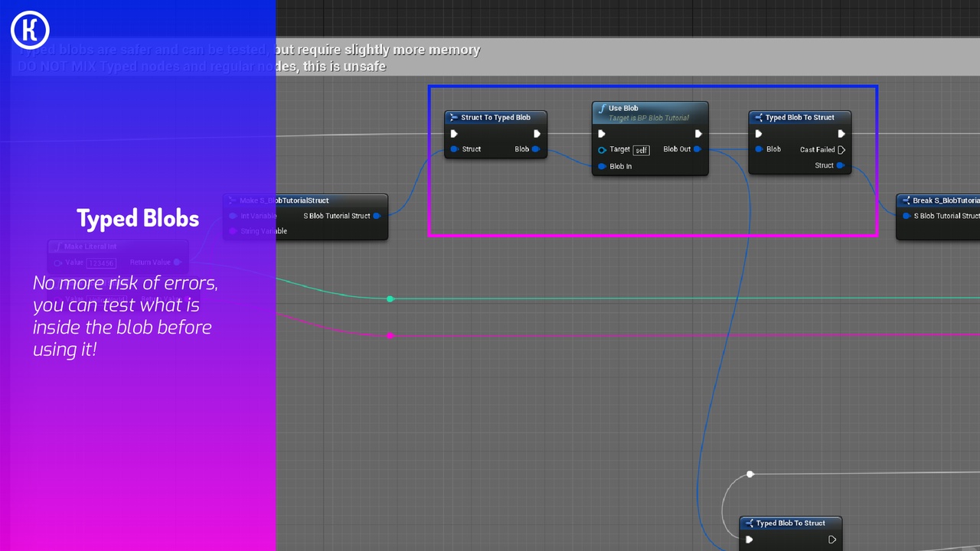Click the self Target input field on Use Blob
The image size is (980, 551).
[641, 149]
